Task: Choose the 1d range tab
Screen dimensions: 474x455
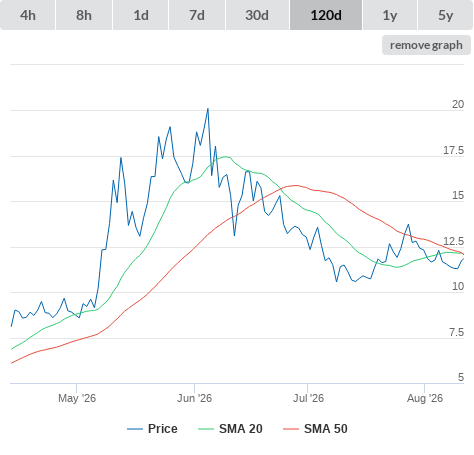Action: pyautogui.click(x=141, y=15)
